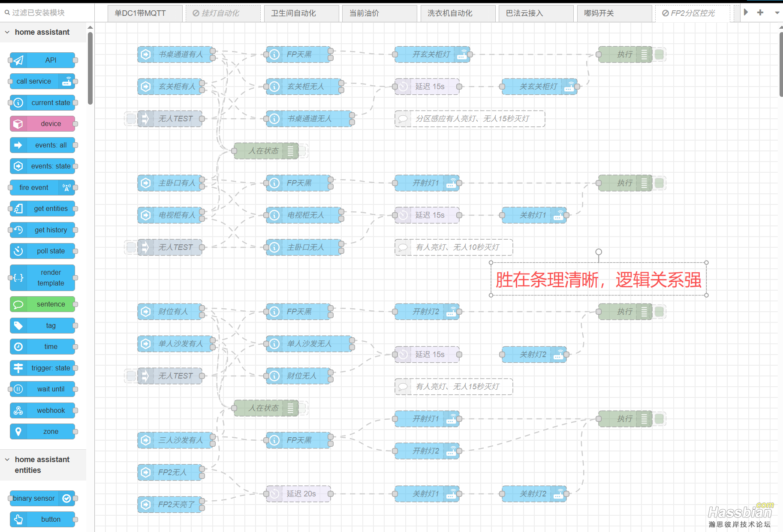Trigger the second 无人TEST inject button
This screenshot has height=532, width=783.
[131, 247]
